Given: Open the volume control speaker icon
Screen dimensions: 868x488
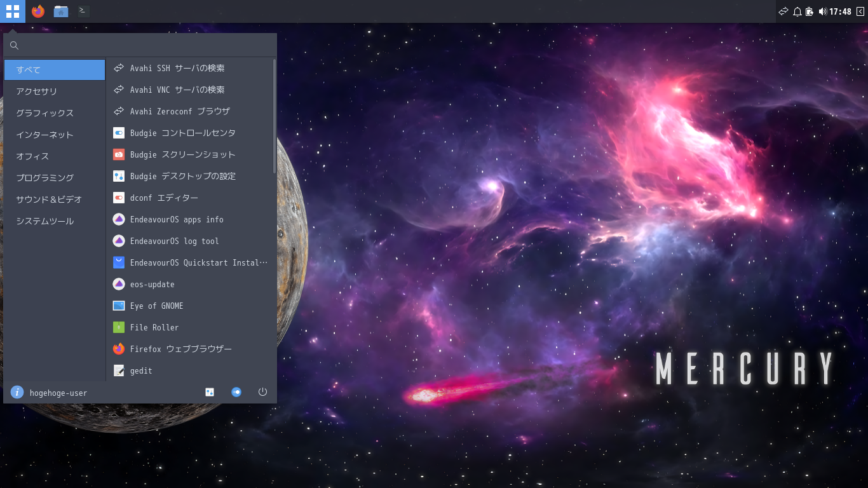Looking at the screenshot, I should [823, 11].
